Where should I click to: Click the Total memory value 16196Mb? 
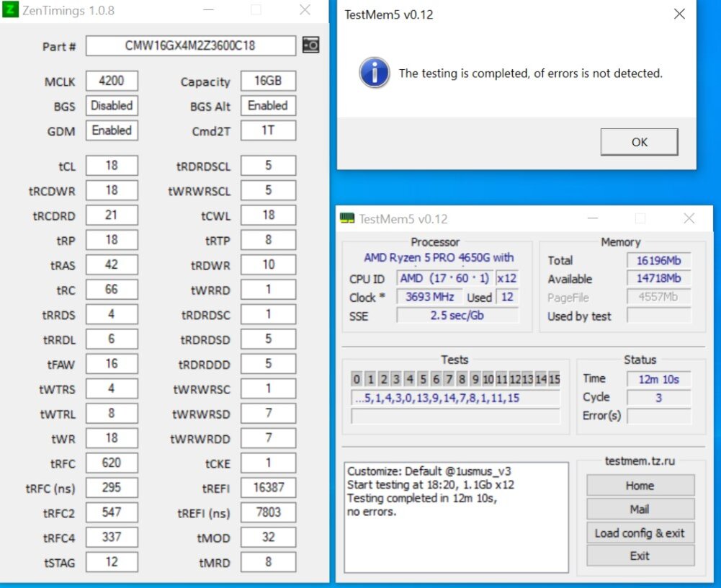[658, 260]
